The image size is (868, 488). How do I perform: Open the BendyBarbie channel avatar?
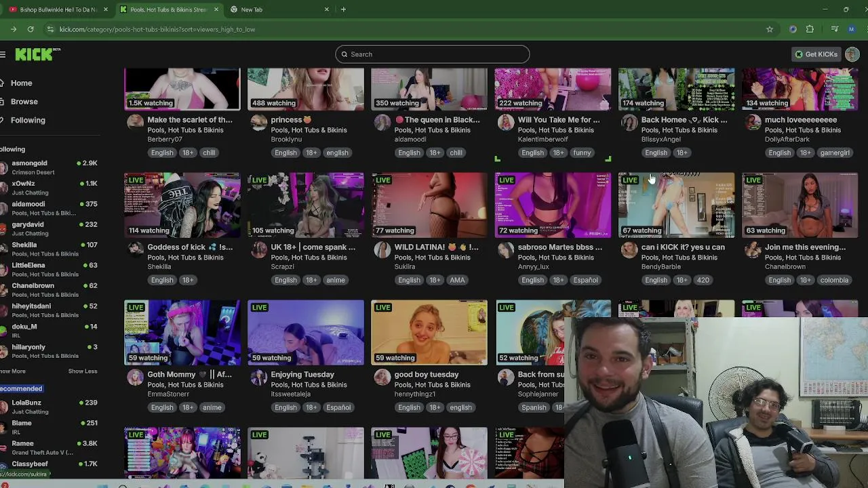(630, 250)
